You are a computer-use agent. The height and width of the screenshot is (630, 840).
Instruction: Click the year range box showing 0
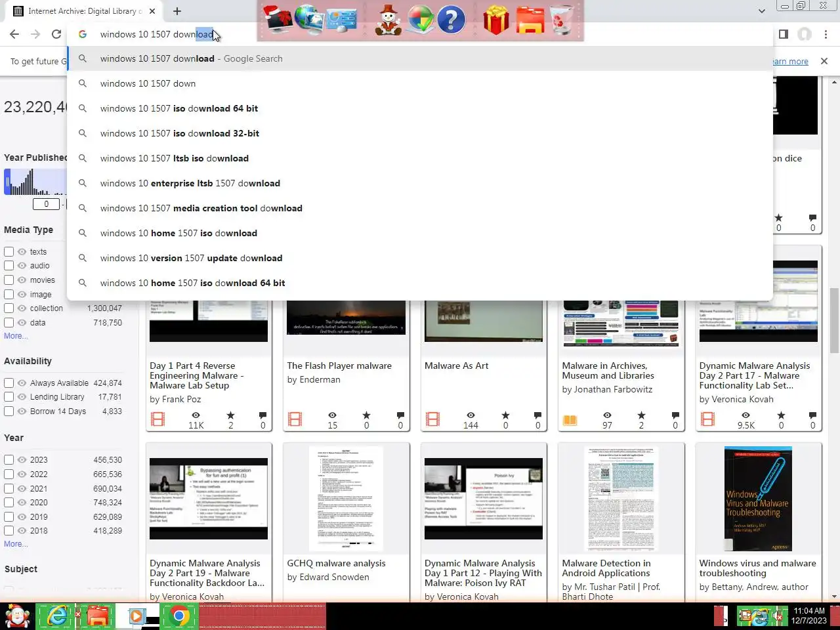[46, 204]
